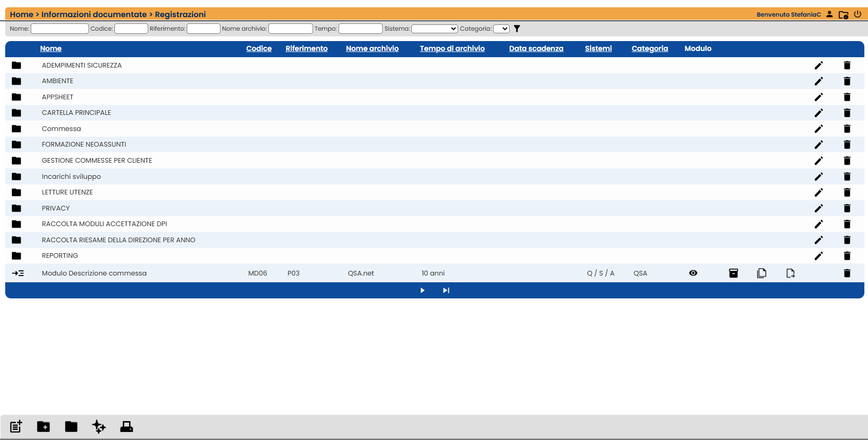This screenshot has width=868, height=445.
Task: Sort the table by Nome
Action: [x=51, y=48]
